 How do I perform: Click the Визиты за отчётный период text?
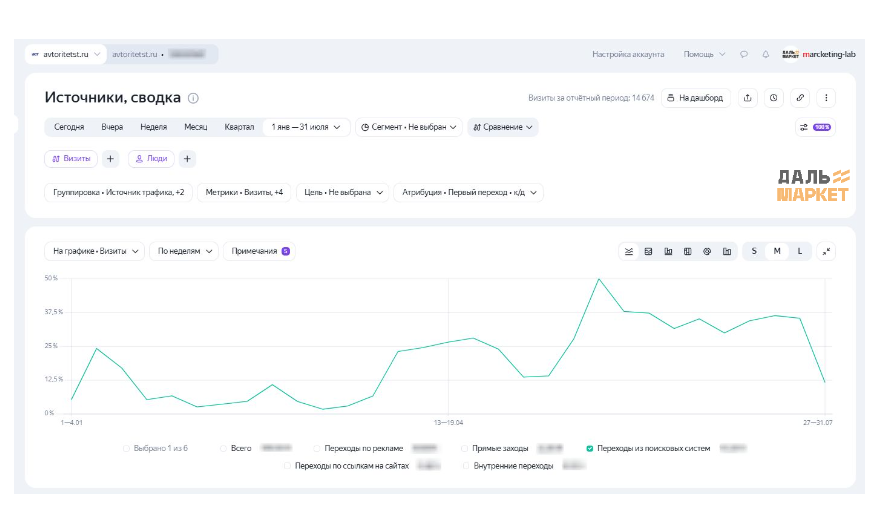[x=591, y=98]
